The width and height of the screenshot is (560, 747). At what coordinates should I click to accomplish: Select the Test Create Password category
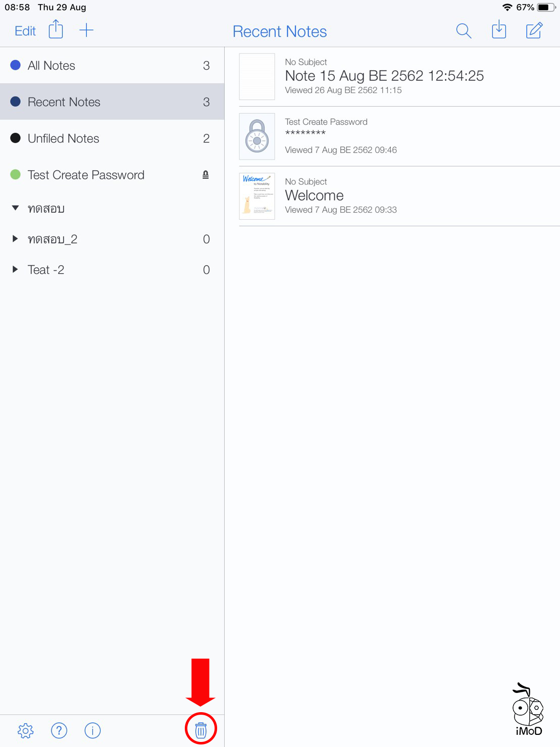tap(86, 175)
